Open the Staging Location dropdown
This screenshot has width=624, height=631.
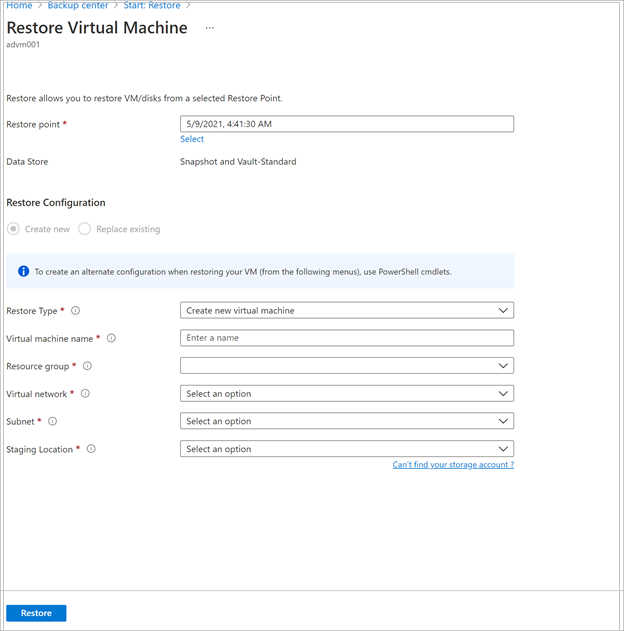click(347, 449)
